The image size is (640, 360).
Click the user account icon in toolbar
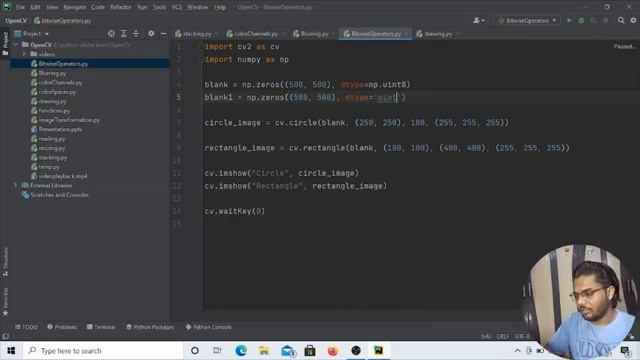point(478,20)
